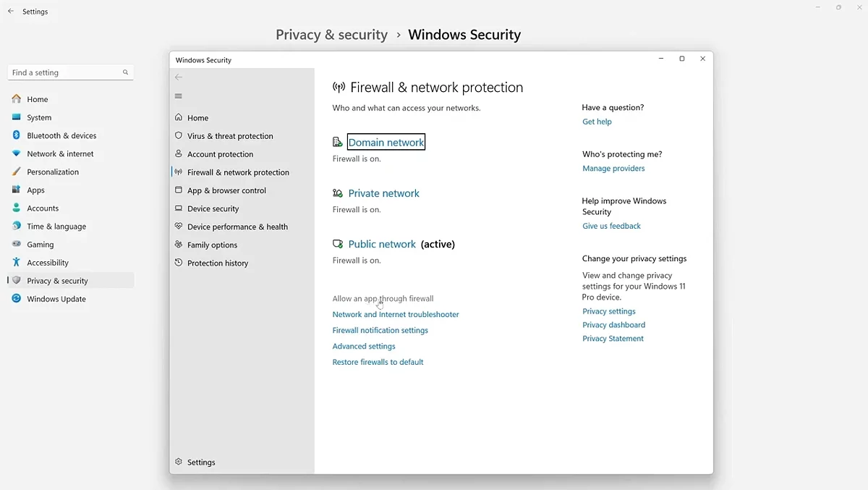Click Restore firewalls to default
Image resolution: width=868 pixels, height=490 pixels.
coord(378,362)
